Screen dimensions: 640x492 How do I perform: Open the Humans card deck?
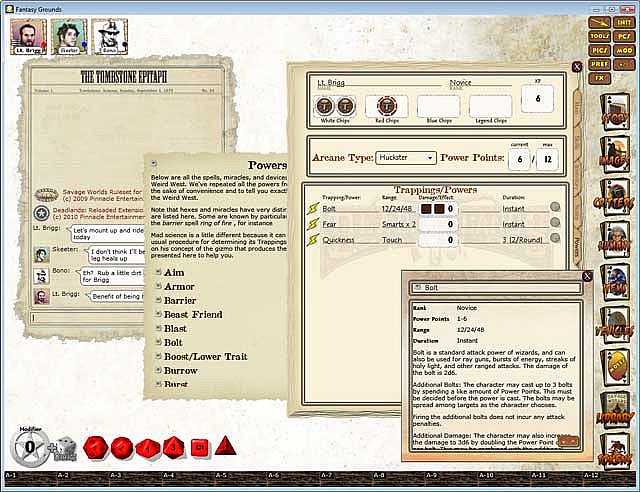coord(614,240)
